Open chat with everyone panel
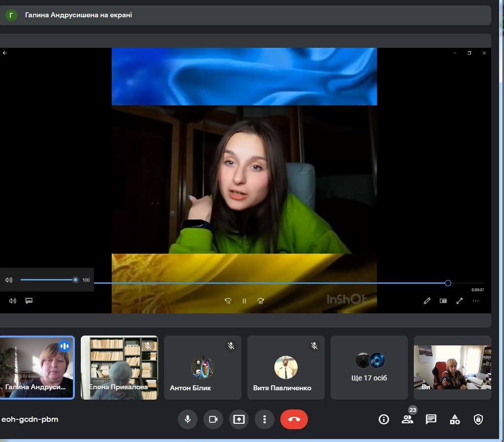Image resolution: width=504 pixels, height=442 pixels. pos(431,419)
